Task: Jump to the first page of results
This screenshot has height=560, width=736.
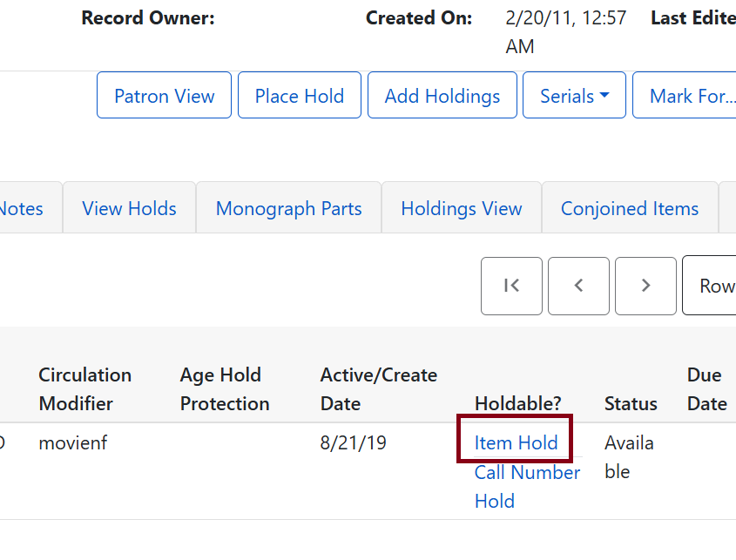Action: pyautogui.click(x=511, y=286)
